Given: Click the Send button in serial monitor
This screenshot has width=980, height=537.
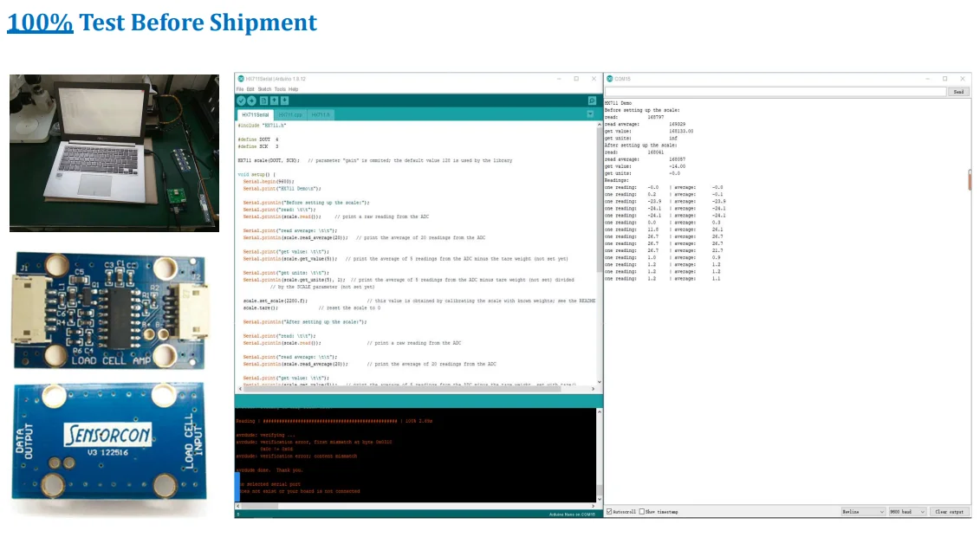Looking at the screenshot, I should [958, 92].
